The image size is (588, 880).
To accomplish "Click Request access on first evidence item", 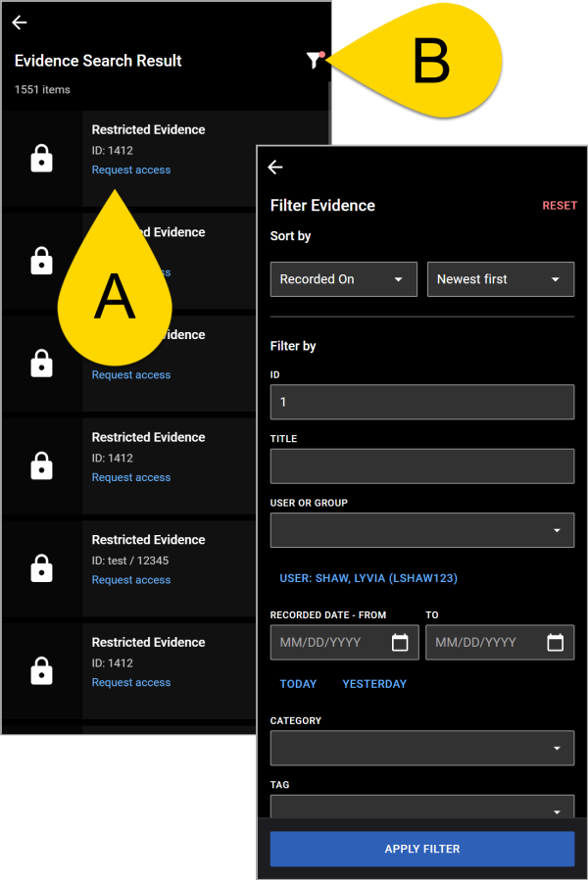I will [131, 171].
